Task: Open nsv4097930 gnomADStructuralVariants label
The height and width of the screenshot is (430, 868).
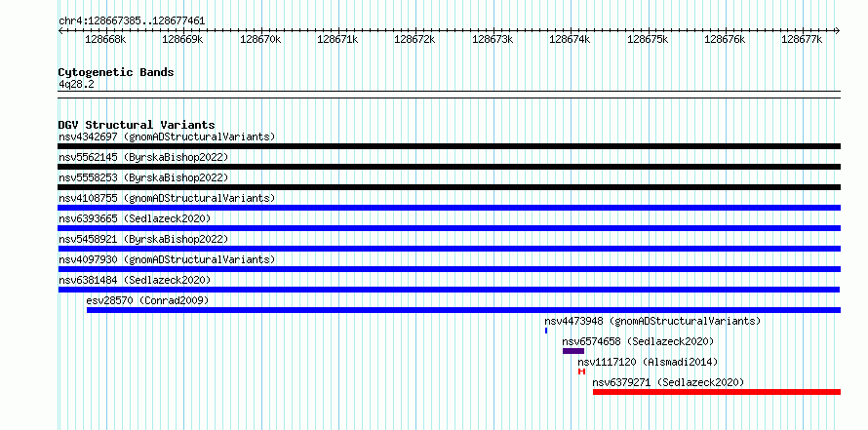Action: click(x=167, y=259)
